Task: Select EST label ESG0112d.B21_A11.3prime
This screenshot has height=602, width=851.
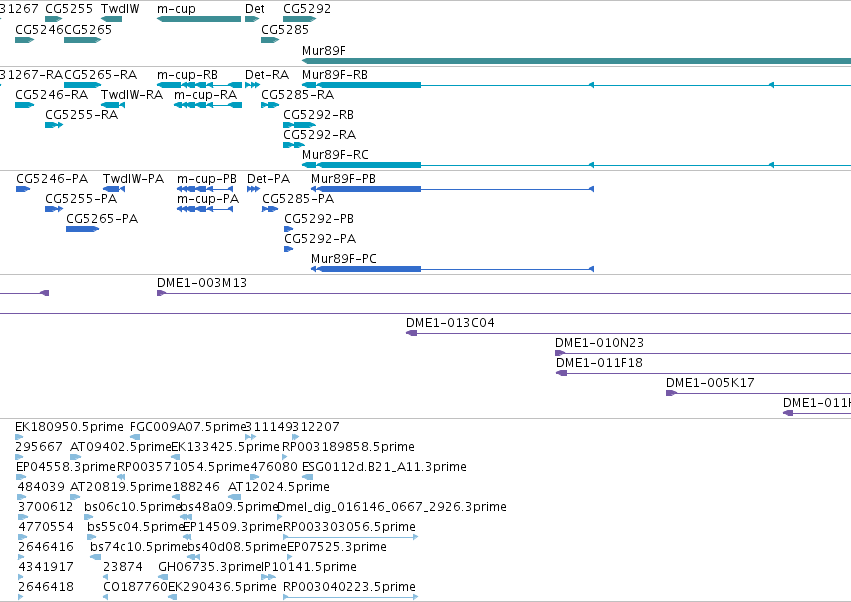Action: tap(384, 467)
